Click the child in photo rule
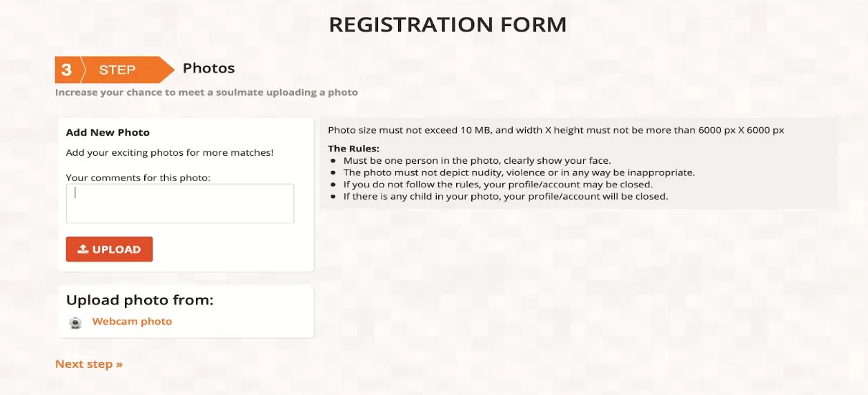The height and width of the screenshot is (395, 868). coord(505,196)
